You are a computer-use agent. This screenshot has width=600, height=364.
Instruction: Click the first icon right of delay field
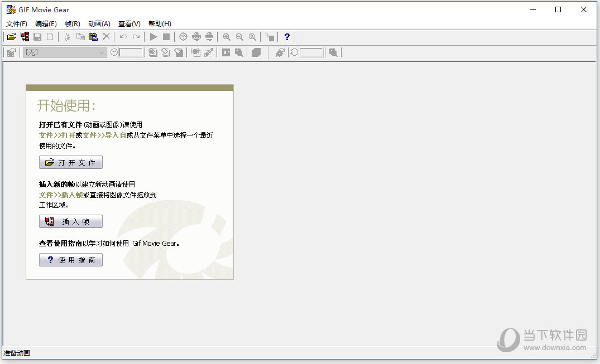click(x=153, y=52)
